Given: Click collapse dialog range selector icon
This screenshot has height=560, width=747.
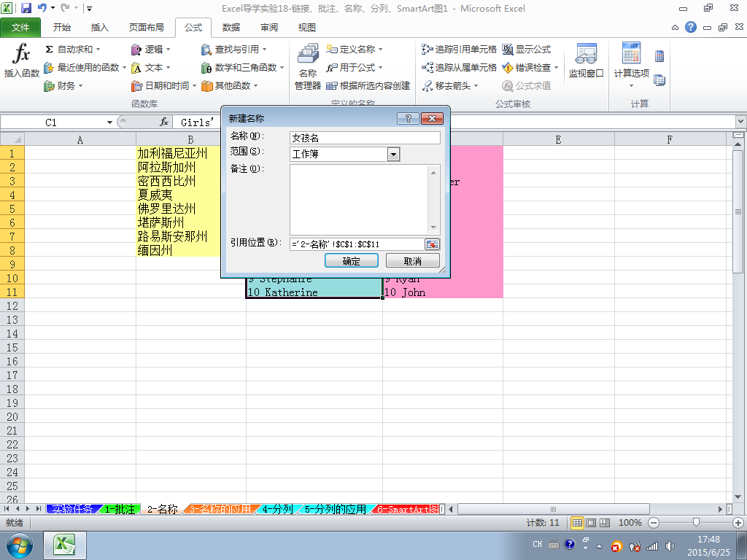Looking at the screenshot, I should [x=432, y=244].
